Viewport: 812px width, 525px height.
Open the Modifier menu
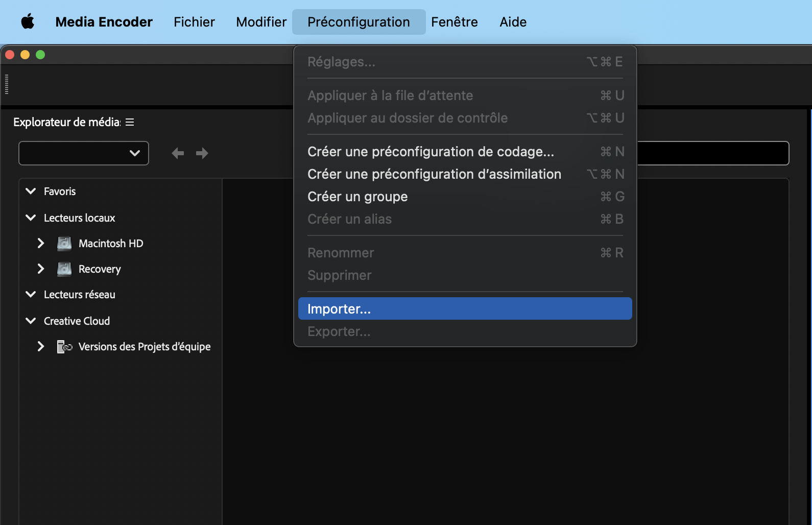[x=261, y=22]
